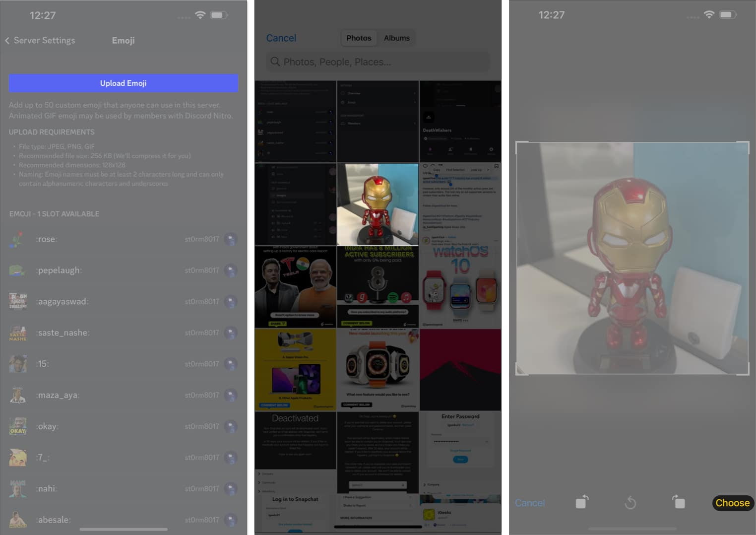756x535 pixels.
Task: Tap the Wi-Fi icon on crop screen
Action: click(709, 15)
